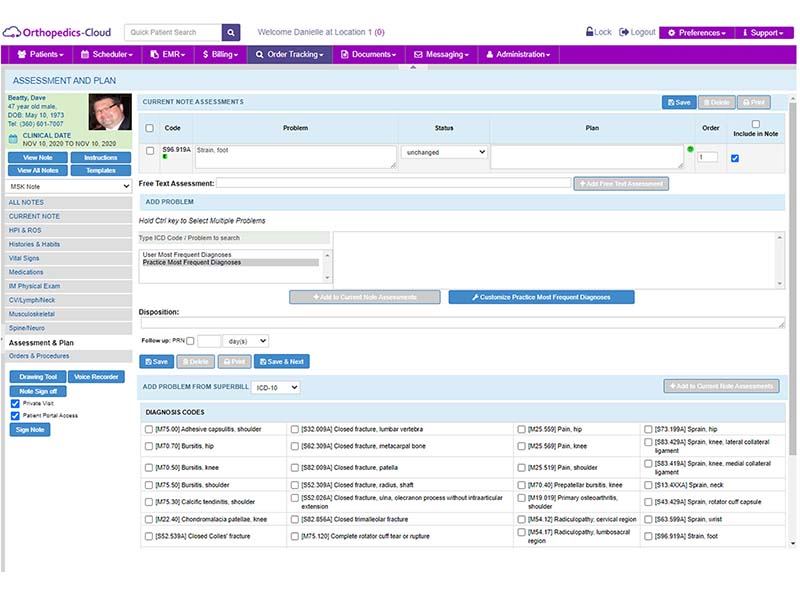Image resolution: width=800 pixels, height=600 pixels.
Task: Click the Orthopedics-Cloud logo
Action: click(x=57, y=32)
